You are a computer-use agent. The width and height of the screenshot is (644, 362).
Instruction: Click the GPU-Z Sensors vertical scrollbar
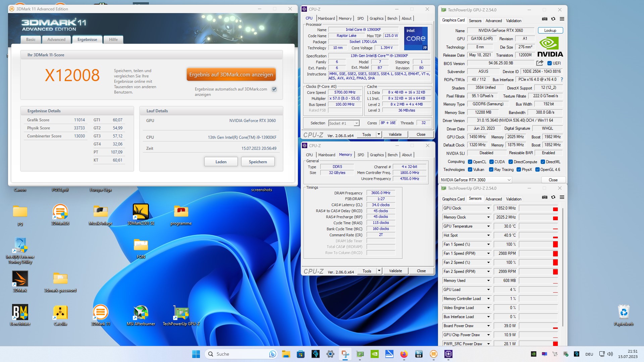point(563,267)
